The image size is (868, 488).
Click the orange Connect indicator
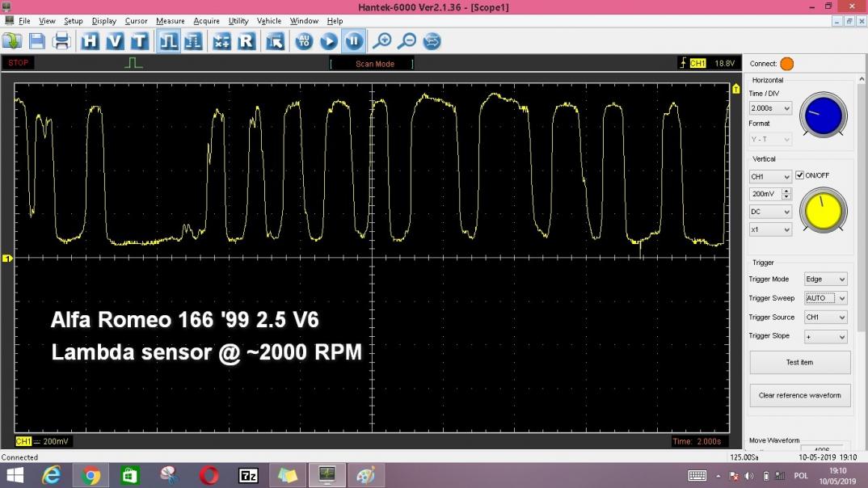pos(786,64)
